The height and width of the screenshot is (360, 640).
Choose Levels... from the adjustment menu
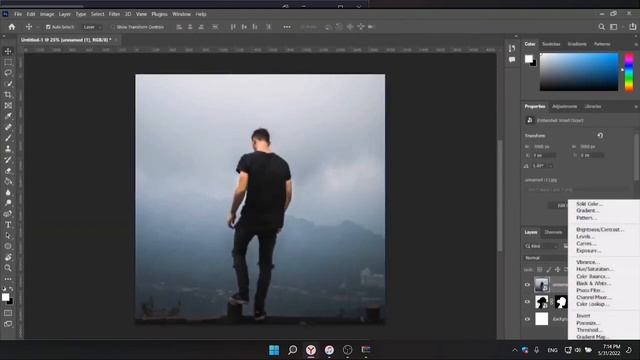(x=585, y=237)
